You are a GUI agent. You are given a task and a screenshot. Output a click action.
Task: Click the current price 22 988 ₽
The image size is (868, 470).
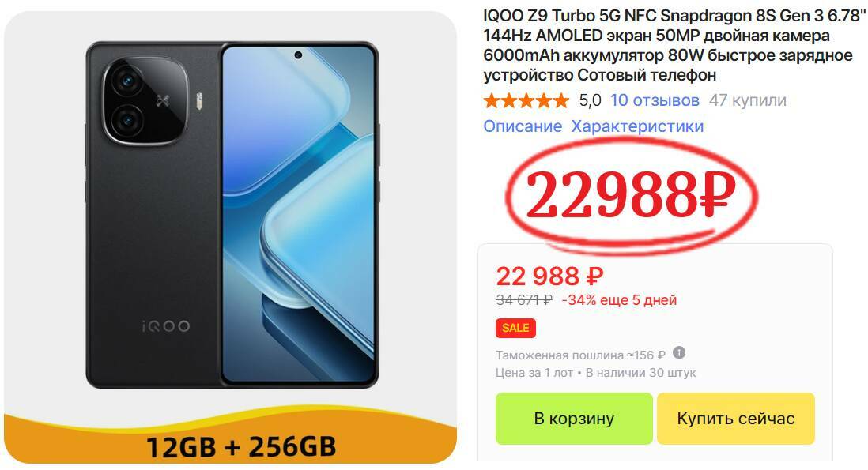[549, 276]
